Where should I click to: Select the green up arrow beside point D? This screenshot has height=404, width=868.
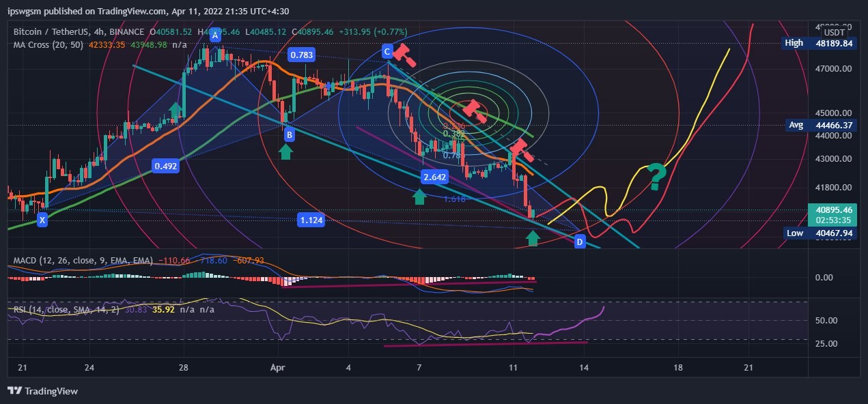point(533,237)
